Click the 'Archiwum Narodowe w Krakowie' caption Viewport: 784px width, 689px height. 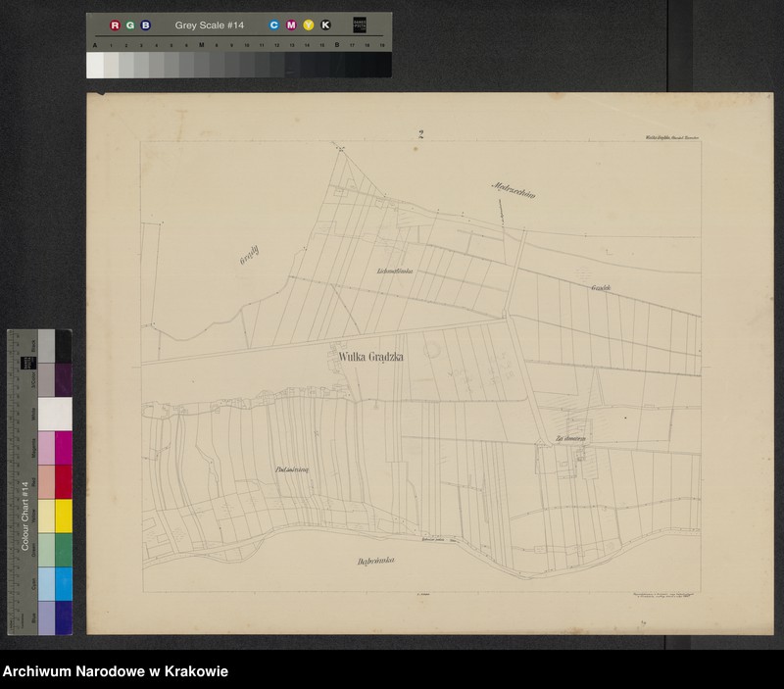(116, 671)
